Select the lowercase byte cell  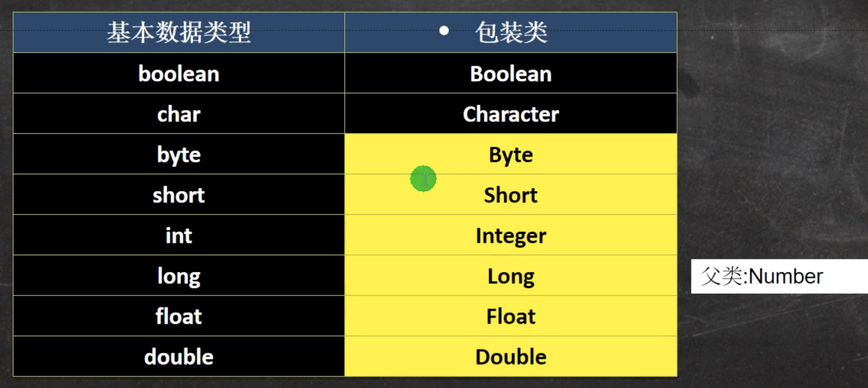pos(179,154)
